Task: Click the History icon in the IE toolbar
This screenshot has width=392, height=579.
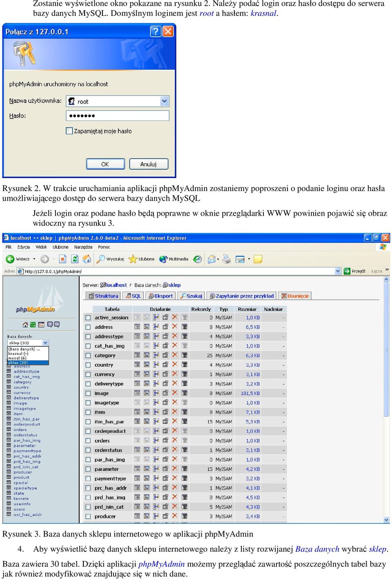Action: (198, 259)
